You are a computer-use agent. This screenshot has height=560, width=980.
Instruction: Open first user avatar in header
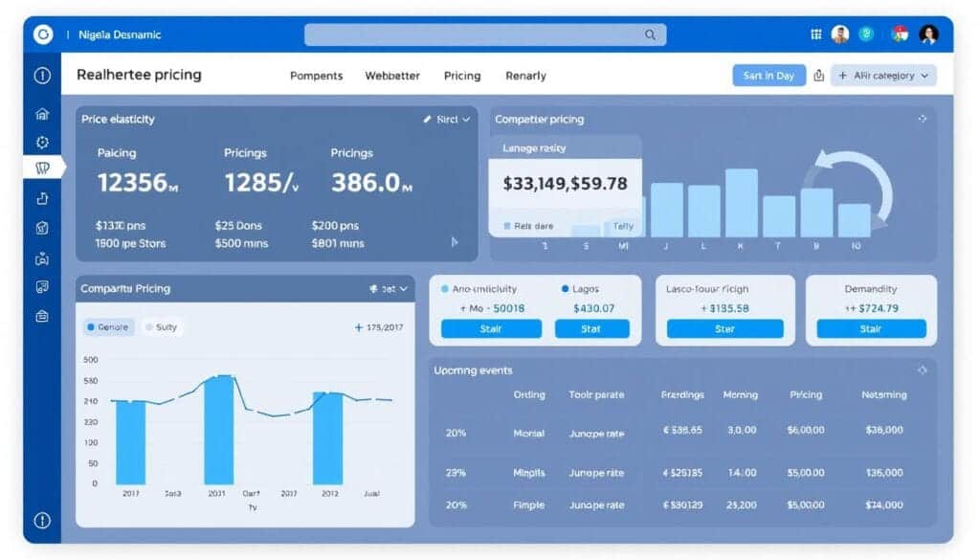[x=840, y=34]
